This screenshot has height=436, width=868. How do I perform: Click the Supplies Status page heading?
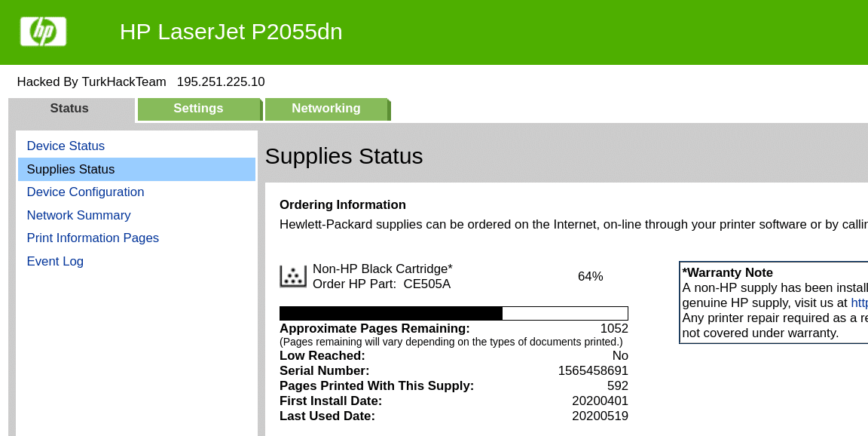point(344,156)
